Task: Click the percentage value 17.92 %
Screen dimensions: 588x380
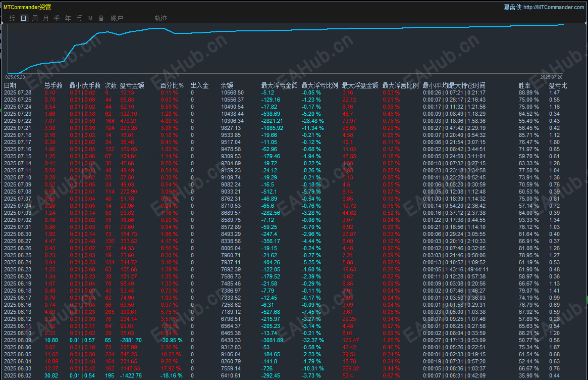Action: (171, 368)
